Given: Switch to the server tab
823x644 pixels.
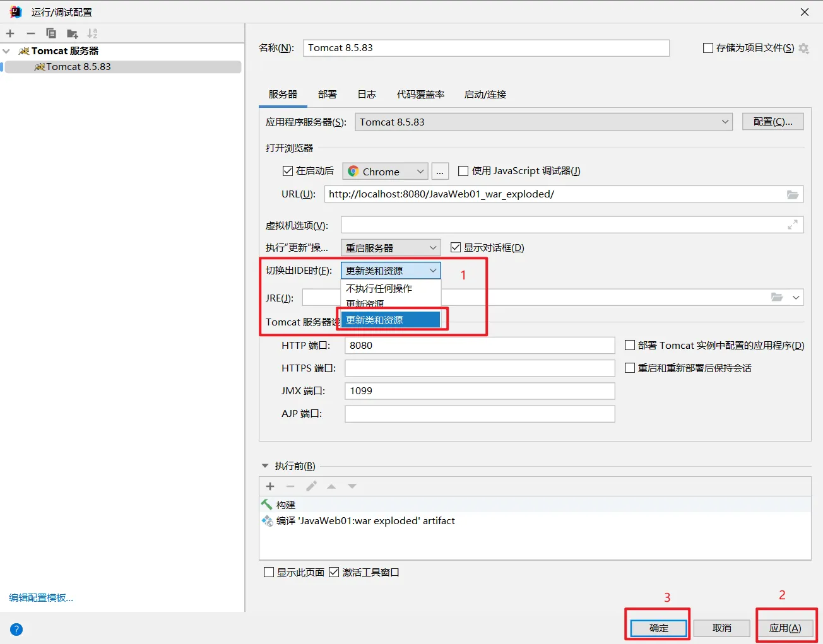Looking at the screenshot, I should pos(283,95).
